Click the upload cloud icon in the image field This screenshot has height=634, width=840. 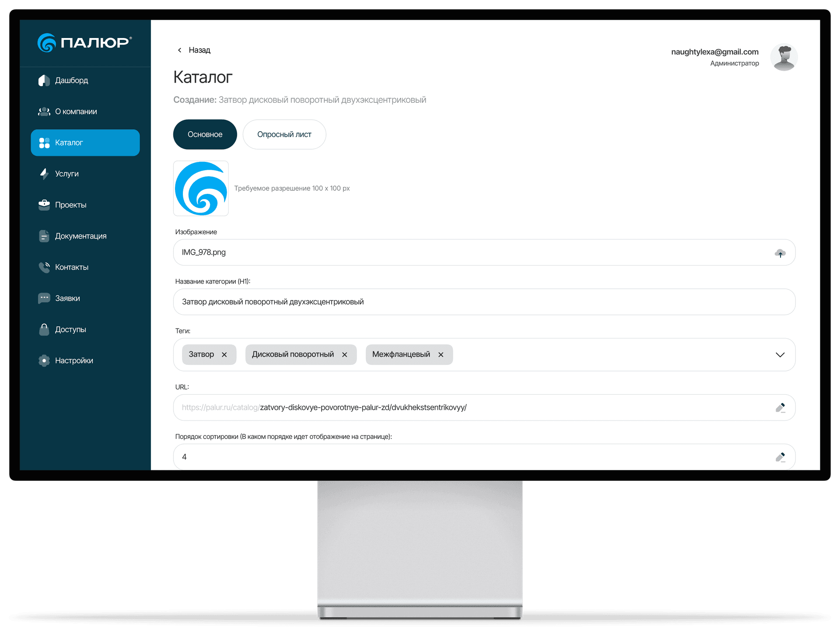[x=780, y=253]
